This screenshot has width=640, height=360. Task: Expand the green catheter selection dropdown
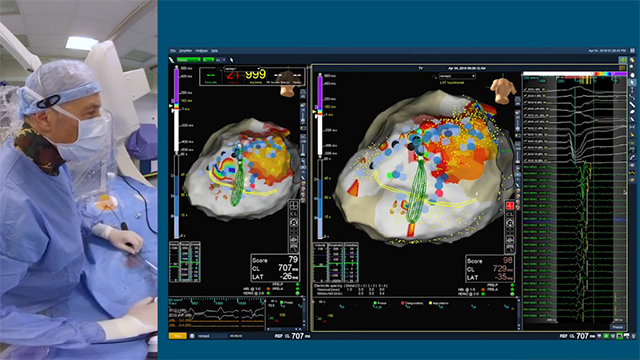click(x=188, y=60)
